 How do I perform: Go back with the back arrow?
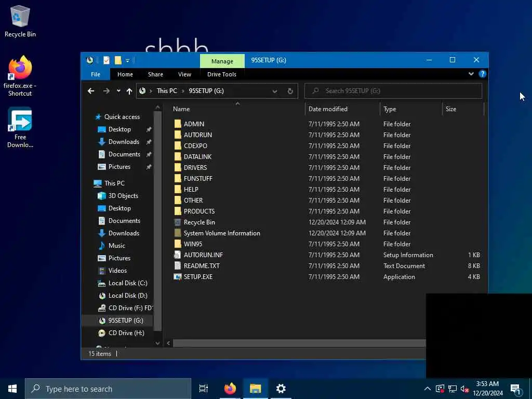pyautogui.click(x=91, y=91)
